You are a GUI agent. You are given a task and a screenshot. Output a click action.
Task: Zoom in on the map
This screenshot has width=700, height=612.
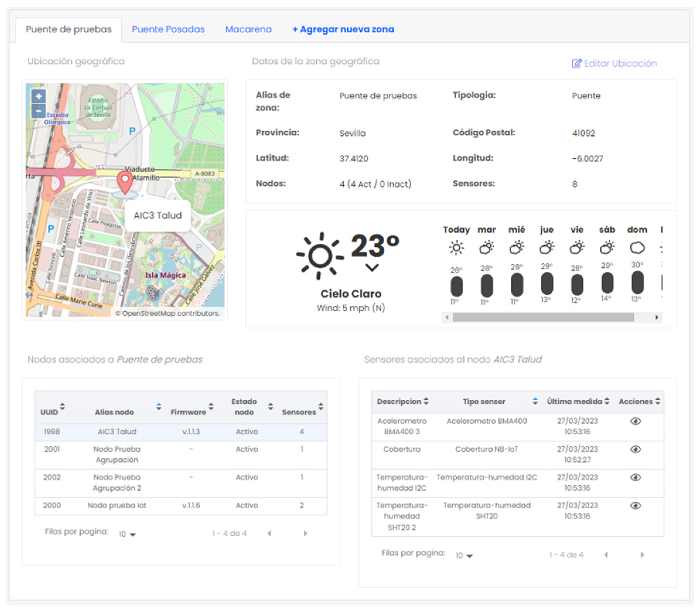tap(39, 96)
